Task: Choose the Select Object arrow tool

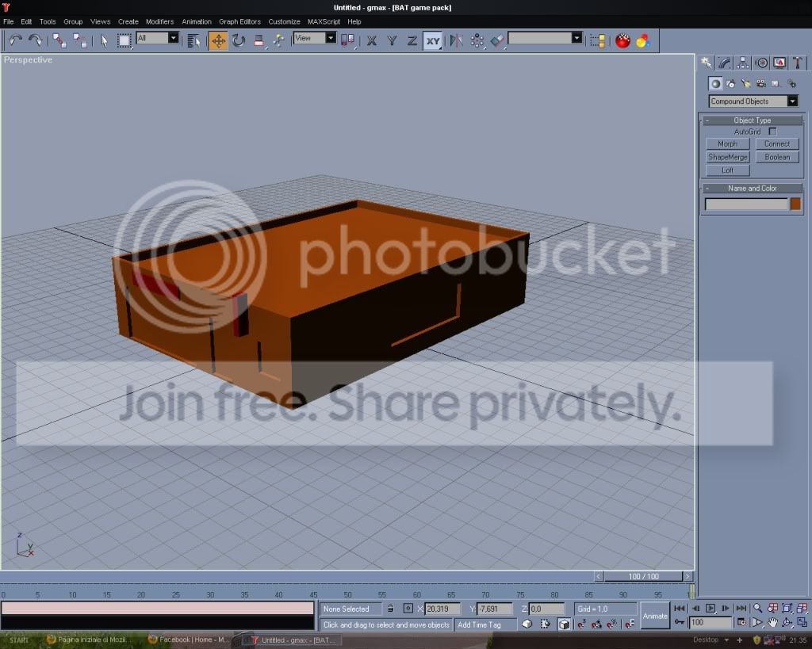Action: point(104,40)
